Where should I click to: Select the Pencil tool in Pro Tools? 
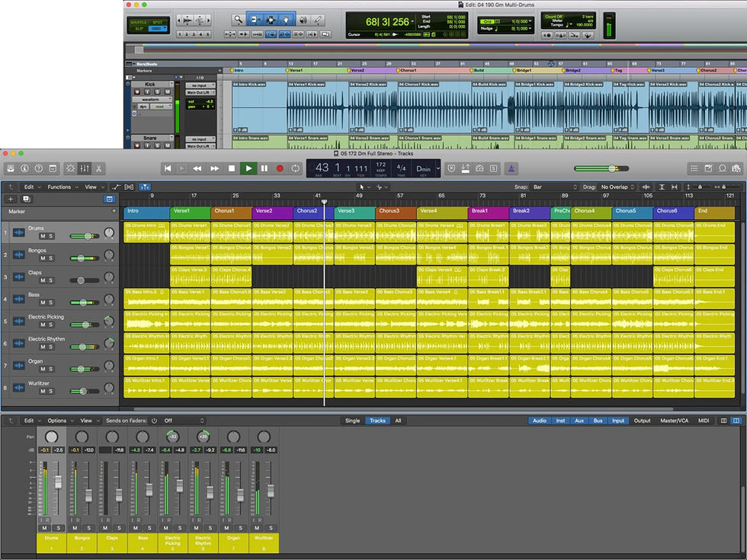(x=318, y=19)
